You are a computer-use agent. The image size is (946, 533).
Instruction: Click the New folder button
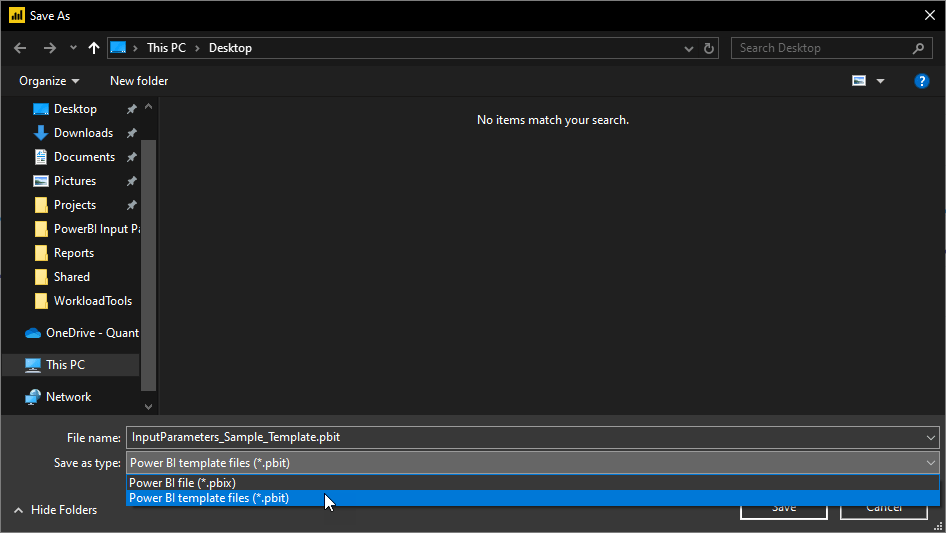pyautogui.click(x=139, y=81)
